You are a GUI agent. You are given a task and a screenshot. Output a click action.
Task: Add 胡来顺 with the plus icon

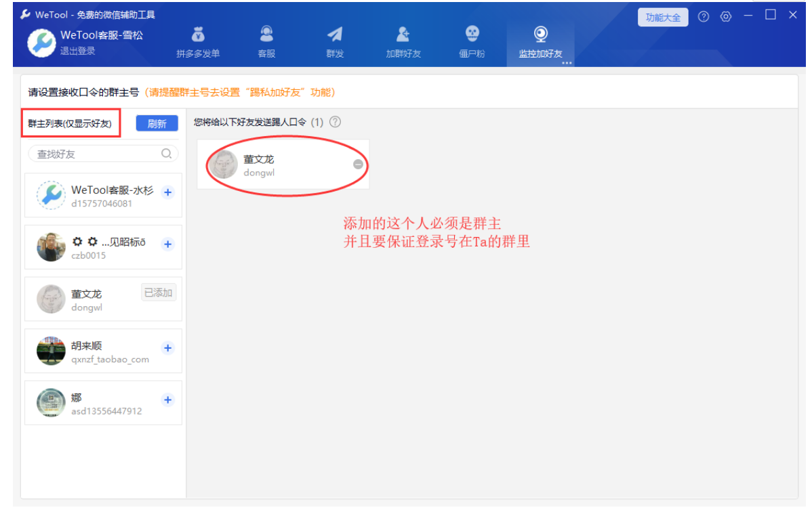click(x=168, y=348)
